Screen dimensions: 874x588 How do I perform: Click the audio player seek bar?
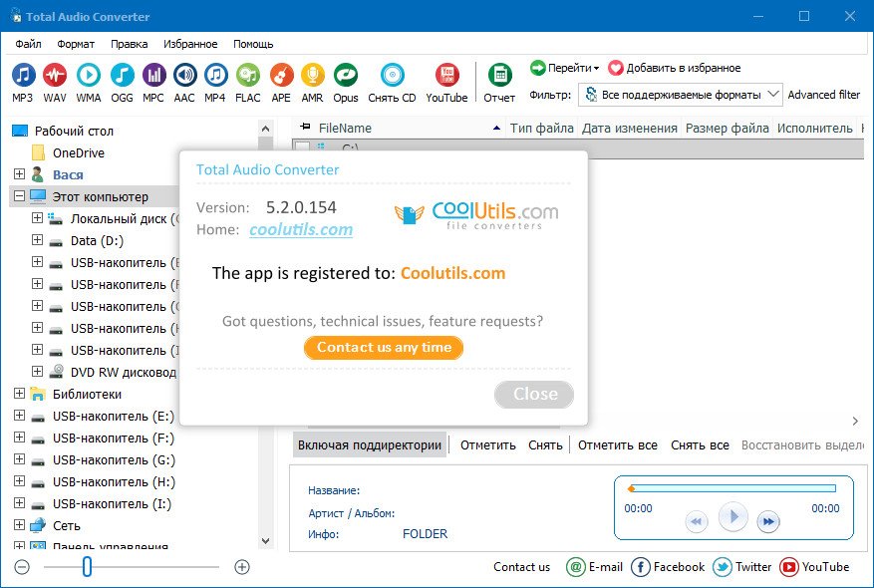731,488
